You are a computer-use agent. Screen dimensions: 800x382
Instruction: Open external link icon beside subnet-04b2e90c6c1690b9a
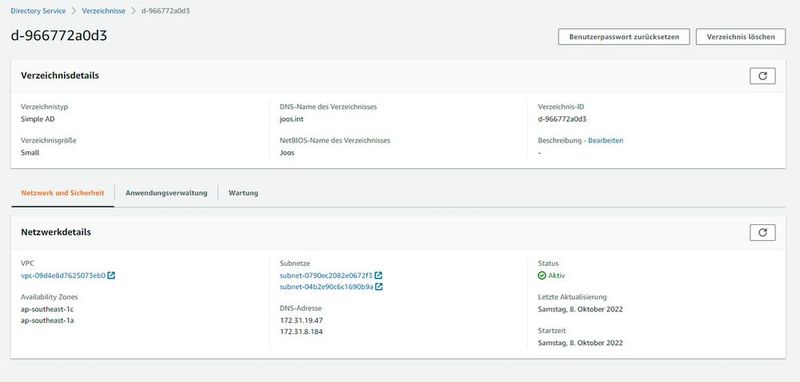379,287
